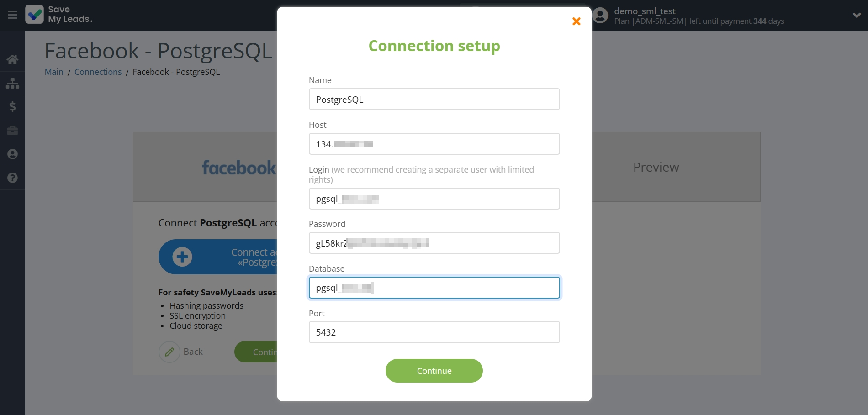Viewport: 868px width, 415px height.
Task: Open the Home dashboard icon in sidebar
Action: [12, 59]
